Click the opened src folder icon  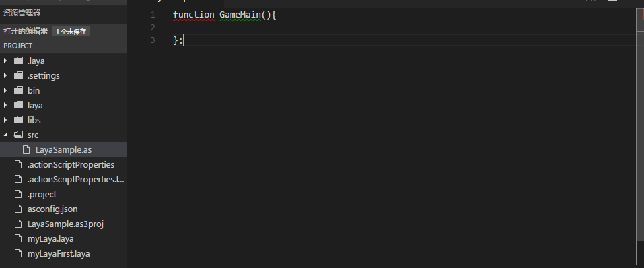(x=18, y=135)
